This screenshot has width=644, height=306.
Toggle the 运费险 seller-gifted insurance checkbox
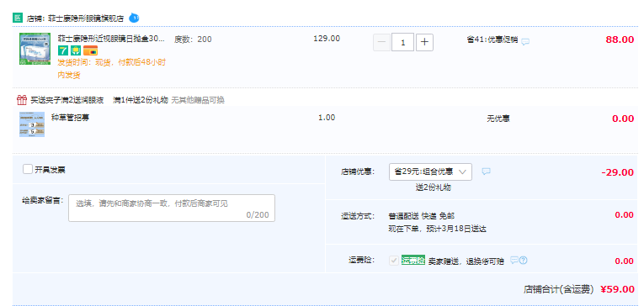[394, 260]
